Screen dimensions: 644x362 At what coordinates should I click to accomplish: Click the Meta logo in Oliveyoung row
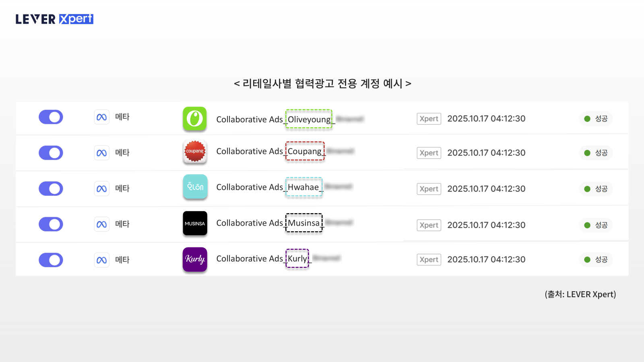pos(102,117)
